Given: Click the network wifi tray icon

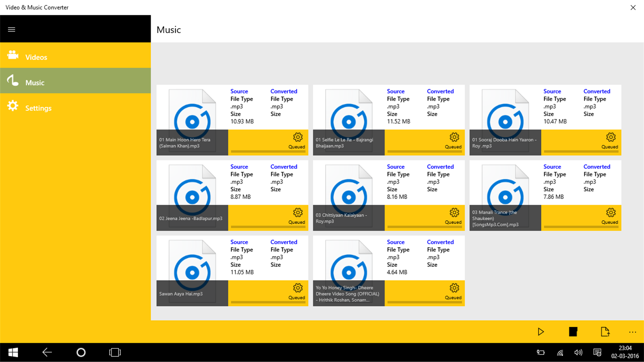Looking at the screenshot, I should coord(560,353).
